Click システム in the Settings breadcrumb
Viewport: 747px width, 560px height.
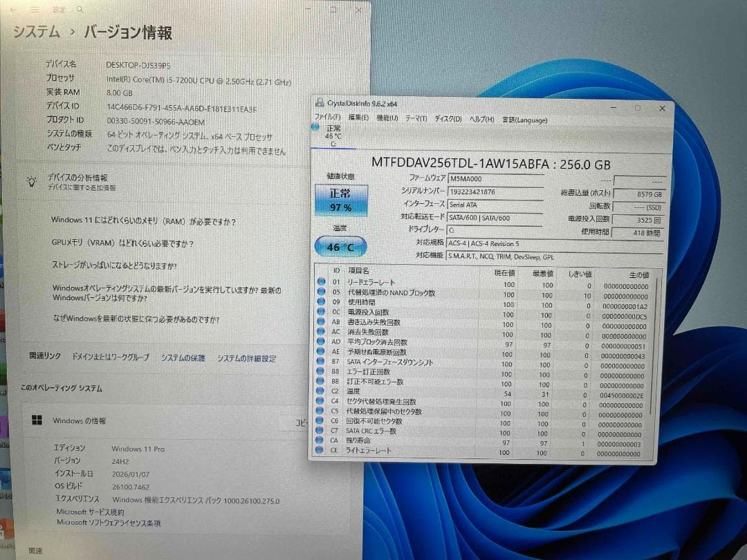coord(36,32)
